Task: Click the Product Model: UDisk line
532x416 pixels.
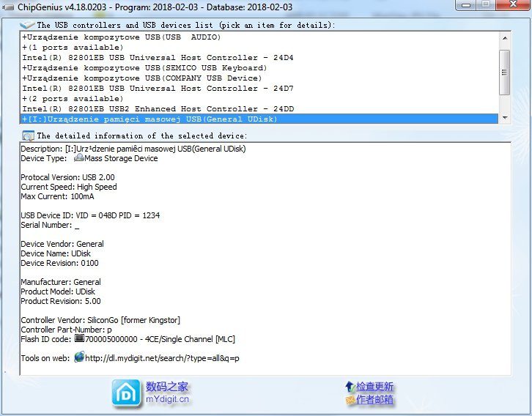Action: coord(58,291)
